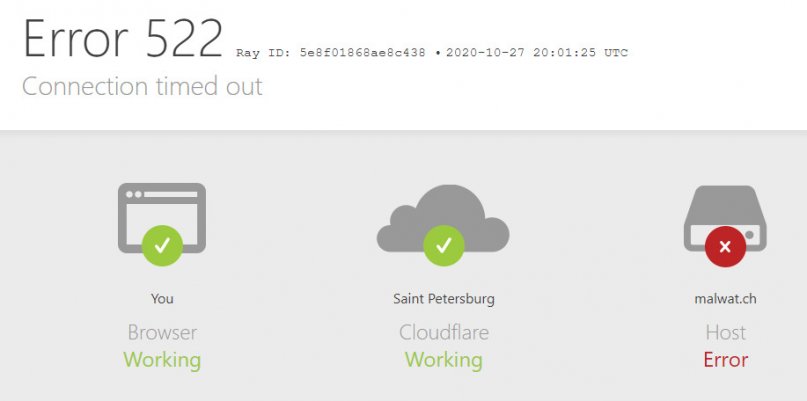Click the green checkmark on the browser icon
Image resolution: width=807 pixels, height=401 pixels.
(162, 246)
